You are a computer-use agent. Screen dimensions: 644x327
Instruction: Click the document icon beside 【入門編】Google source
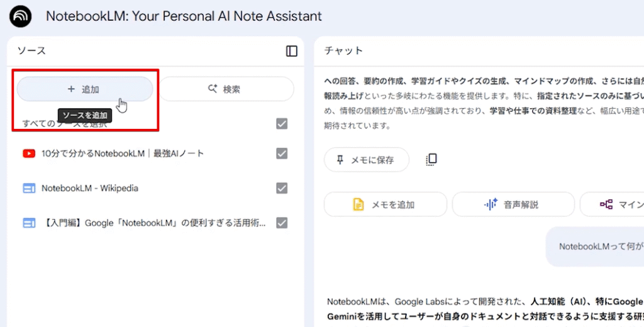(x=28, y=223)
